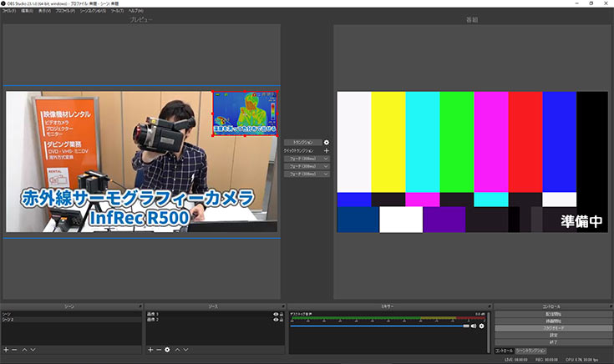Select the 画像 2 source row
614x364 pixels.
point(216,320)
